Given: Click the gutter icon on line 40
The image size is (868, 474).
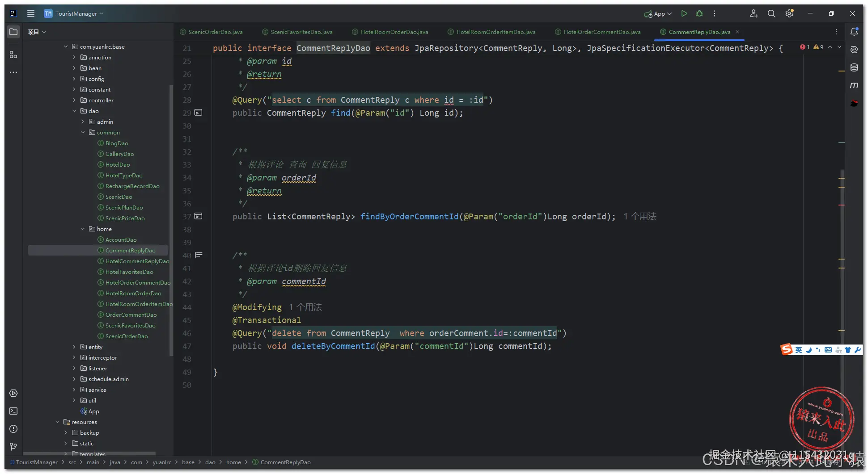Looking at the screenshot, I should 199,255.
